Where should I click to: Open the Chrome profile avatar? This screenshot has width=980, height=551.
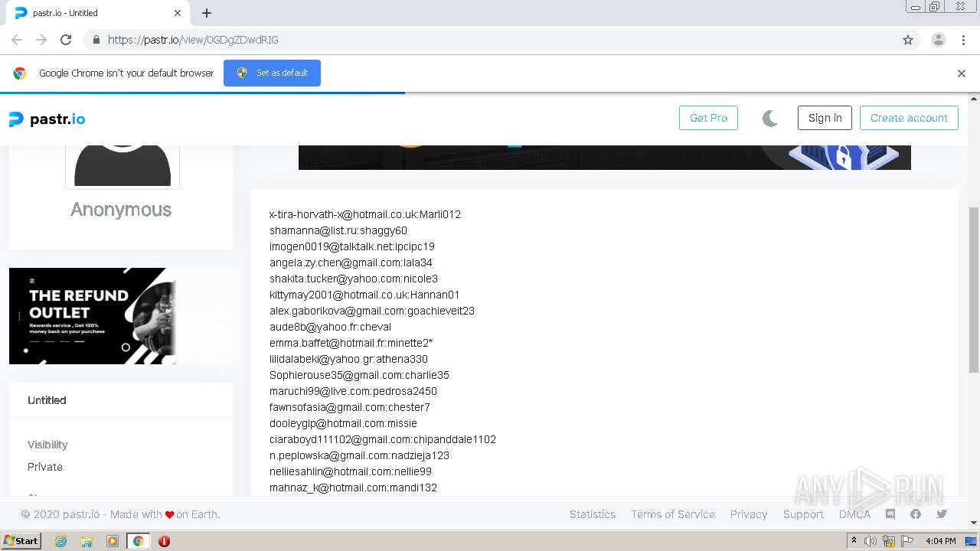(939, 40)
